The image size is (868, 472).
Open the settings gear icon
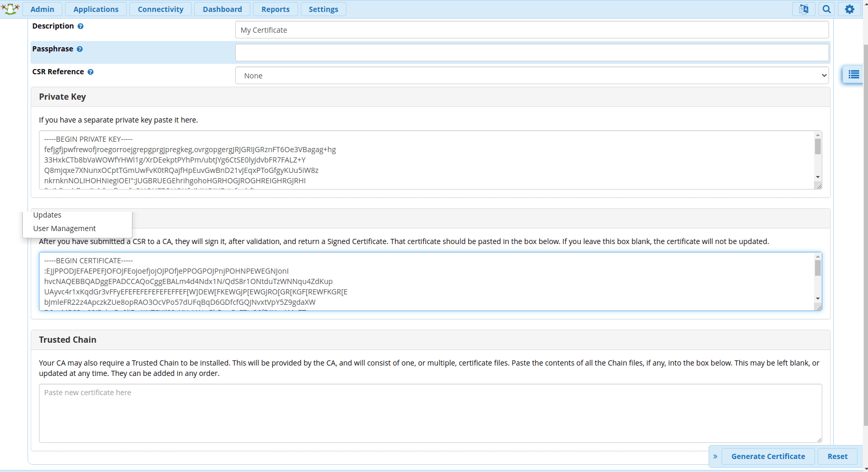[849, 9]
